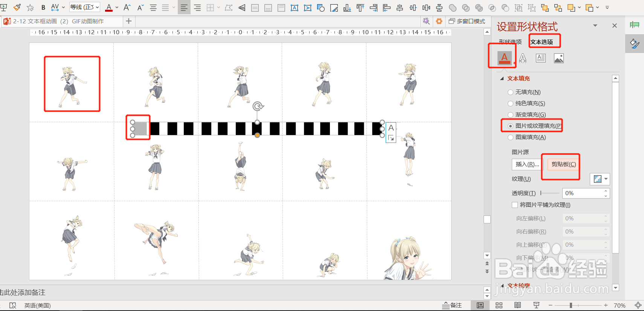This screenshot has height=311, width=644.
Task: Click the align objects right icon
Action: [x=374, y=8]
